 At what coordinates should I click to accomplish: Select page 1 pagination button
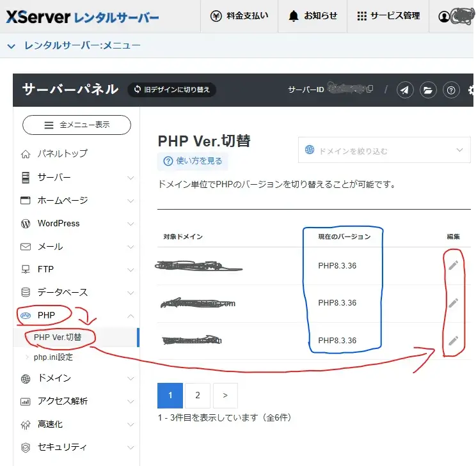[x=170, y=395]
